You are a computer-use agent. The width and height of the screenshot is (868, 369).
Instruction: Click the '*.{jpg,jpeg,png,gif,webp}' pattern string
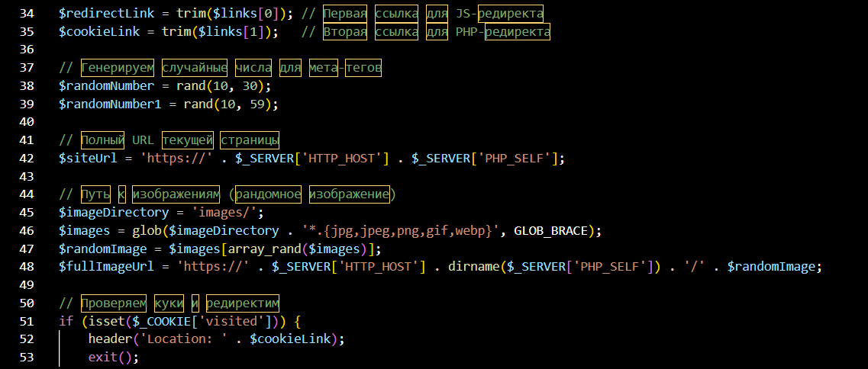pyautogui.click(x=397, y=230)
